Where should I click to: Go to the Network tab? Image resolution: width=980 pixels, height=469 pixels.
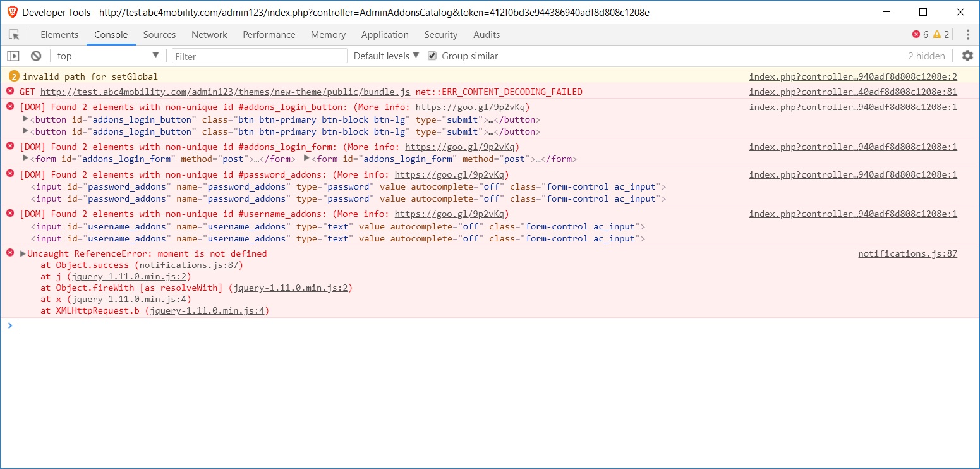coord(209,35)
